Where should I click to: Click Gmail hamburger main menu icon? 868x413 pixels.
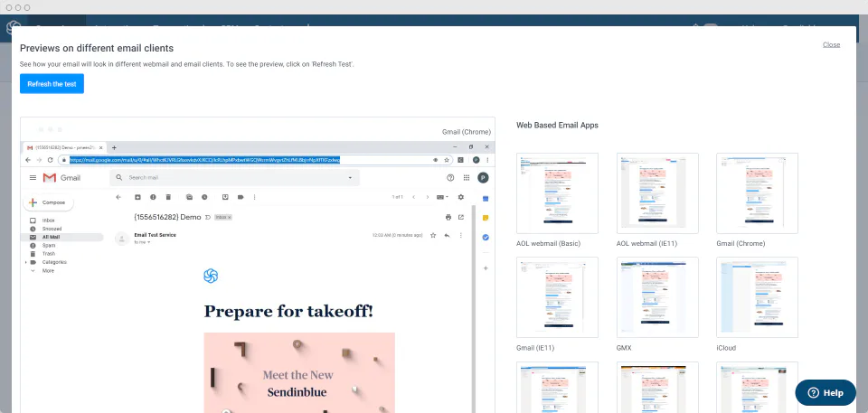click(33, 178)
